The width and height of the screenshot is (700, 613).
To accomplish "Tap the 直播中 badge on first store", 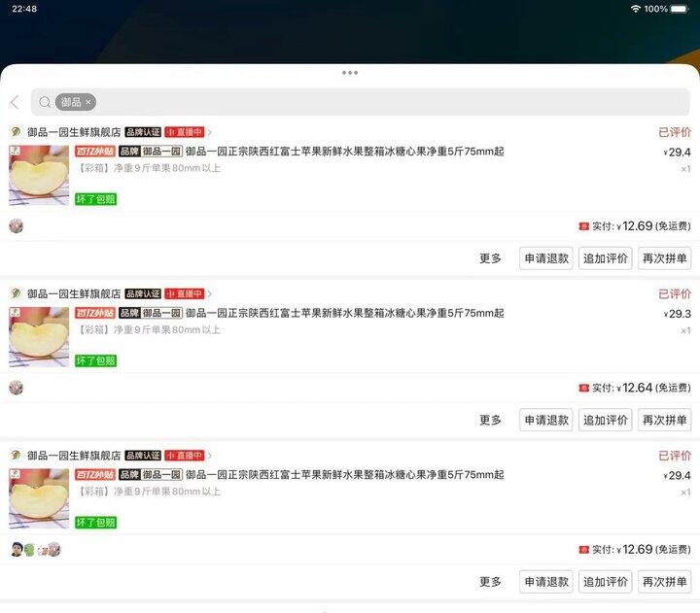I will [x=184, y=132].
